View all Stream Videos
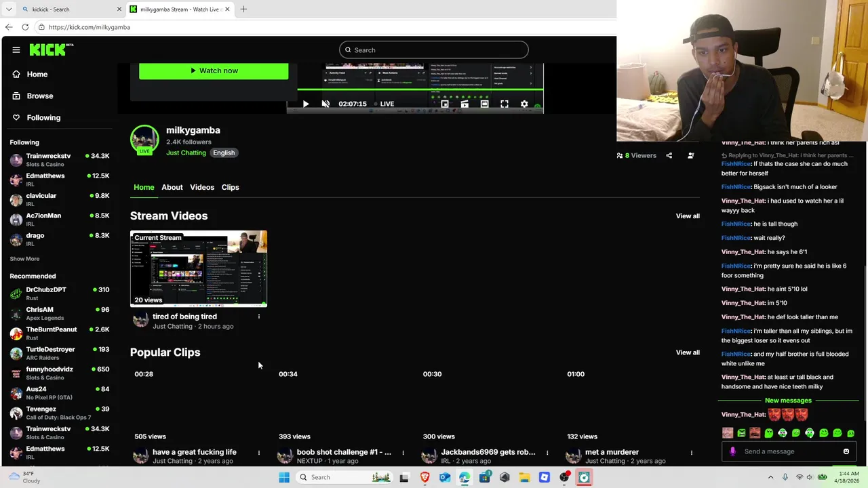This screenshot has height=488, width=868. pyautogui.click(x=688, y=216)
